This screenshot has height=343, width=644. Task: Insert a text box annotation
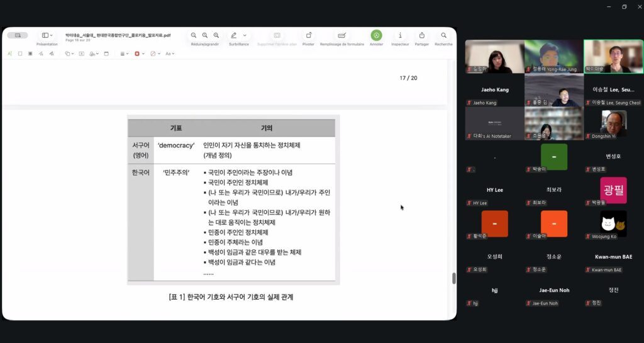(x=81, y=54)
